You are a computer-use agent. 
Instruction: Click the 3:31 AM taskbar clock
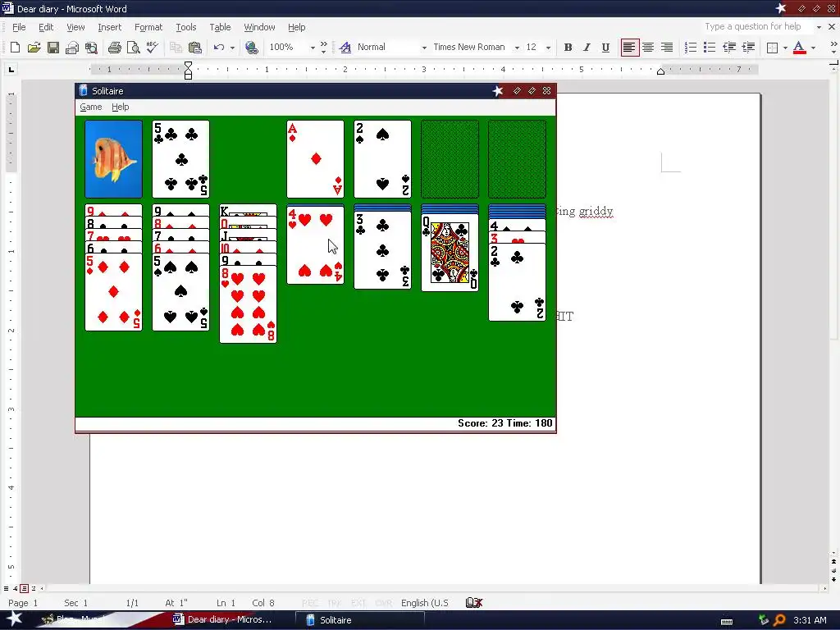810,620
